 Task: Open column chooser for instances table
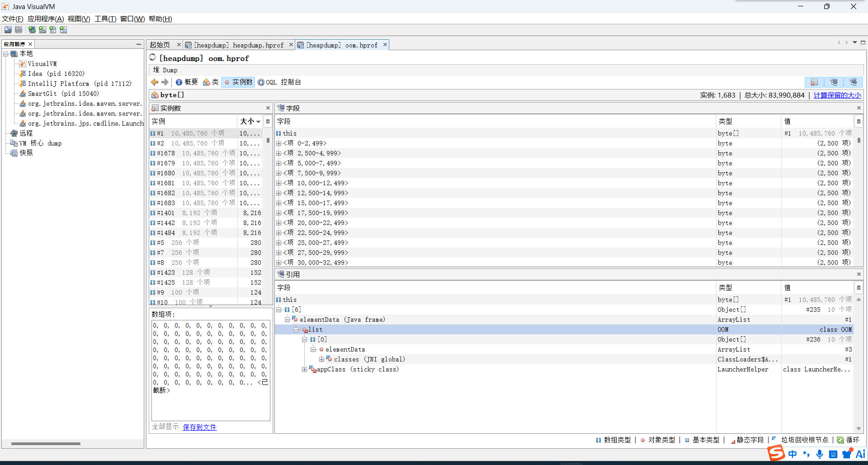coord(268,122)
